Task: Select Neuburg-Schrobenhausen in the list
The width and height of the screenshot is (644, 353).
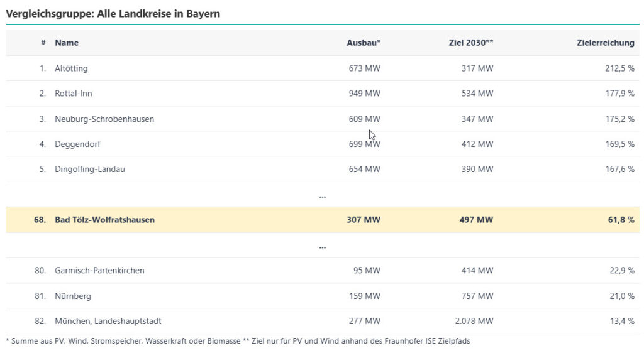Action: [x=104, y=119]
